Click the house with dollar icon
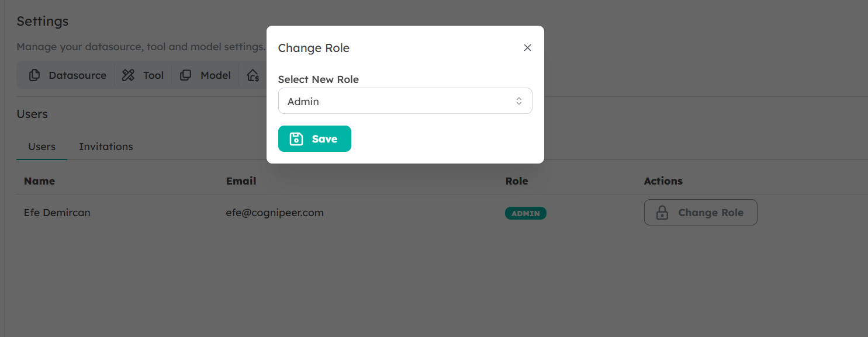 253,75
